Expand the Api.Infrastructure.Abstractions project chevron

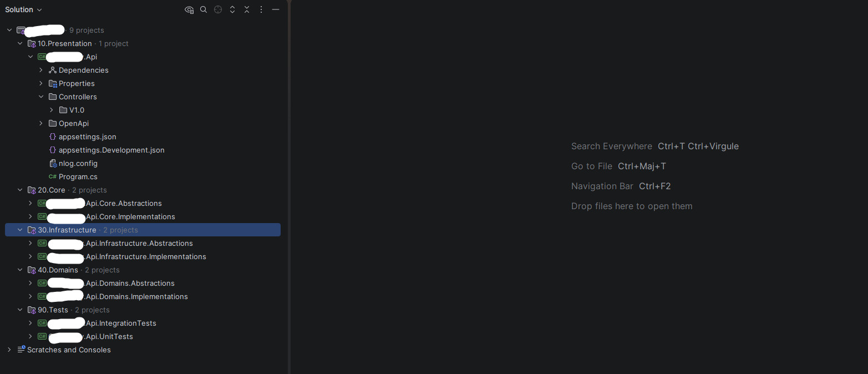click(31, 243)
